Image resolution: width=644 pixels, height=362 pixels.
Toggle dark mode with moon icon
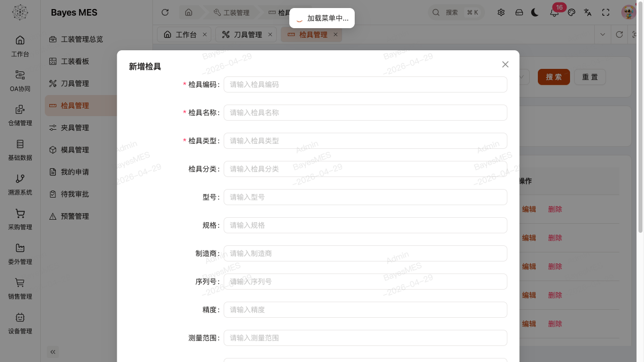(x=535, y=13)
